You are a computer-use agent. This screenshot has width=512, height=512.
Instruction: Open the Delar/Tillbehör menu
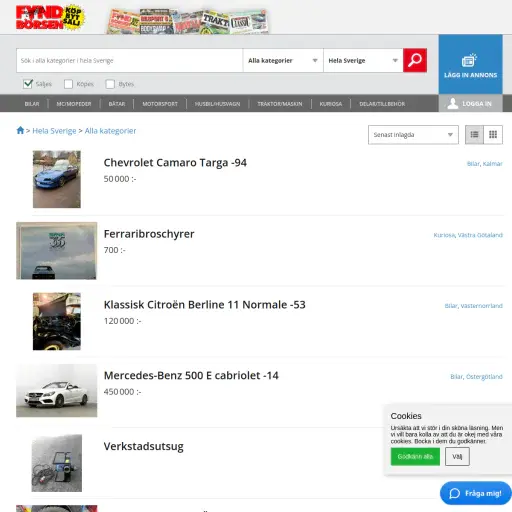click(382, 104)
